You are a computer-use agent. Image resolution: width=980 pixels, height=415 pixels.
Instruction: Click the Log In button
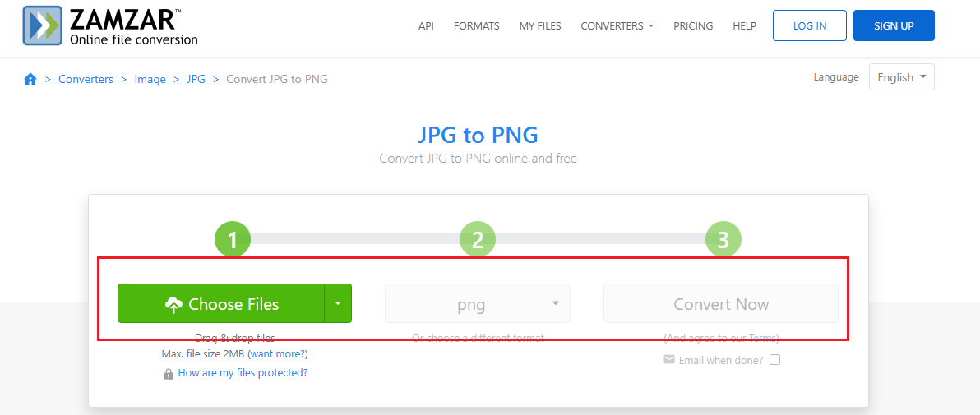pos(810,25)
